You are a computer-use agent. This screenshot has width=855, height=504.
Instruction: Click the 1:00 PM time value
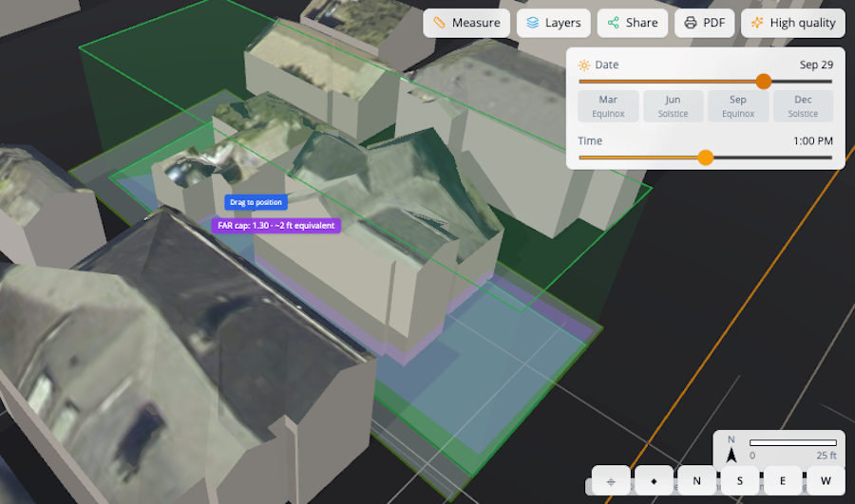[x=813, y=141]
